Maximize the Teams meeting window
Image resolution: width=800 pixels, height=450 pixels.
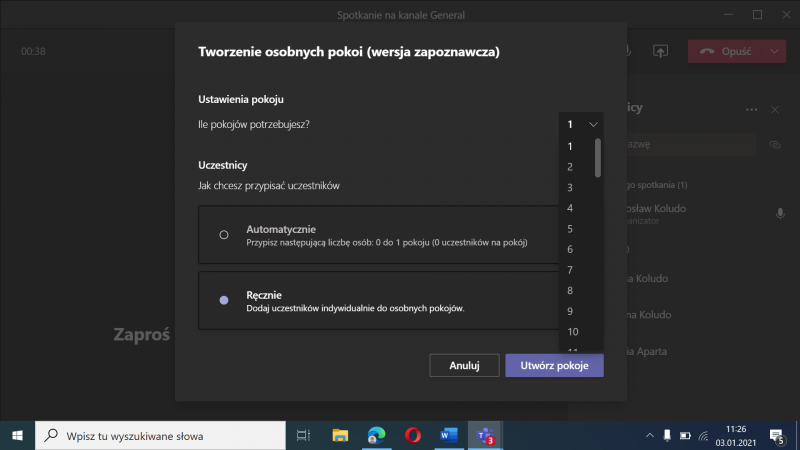pyautogui.click(x=757, y=15)
